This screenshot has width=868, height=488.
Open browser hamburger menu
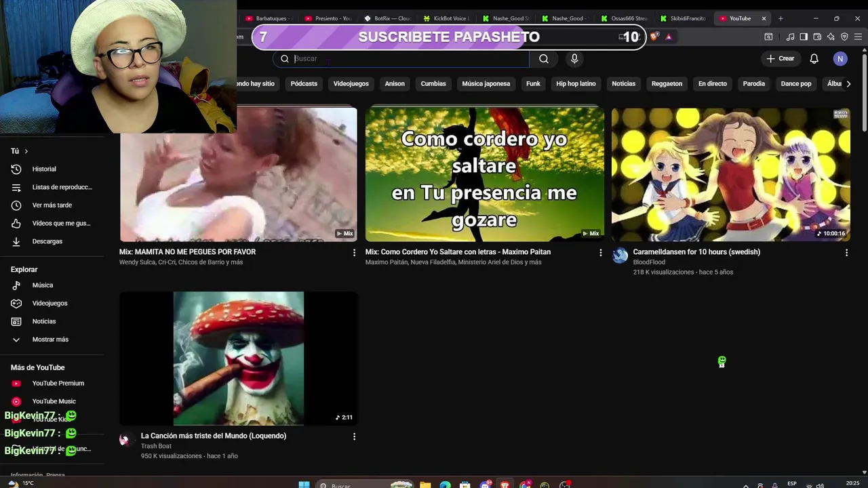pyautogui.click(x=857, y=37)
